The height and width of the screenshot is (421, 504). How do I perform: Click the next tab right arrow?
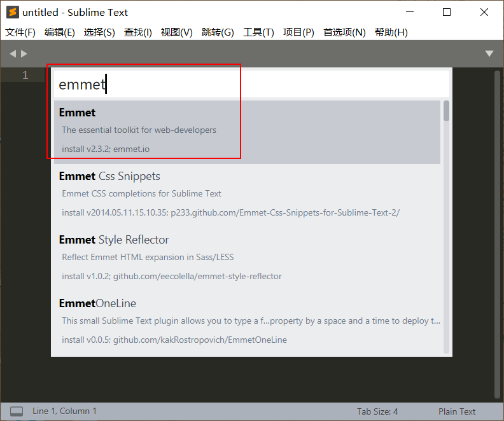pos(24,53)
